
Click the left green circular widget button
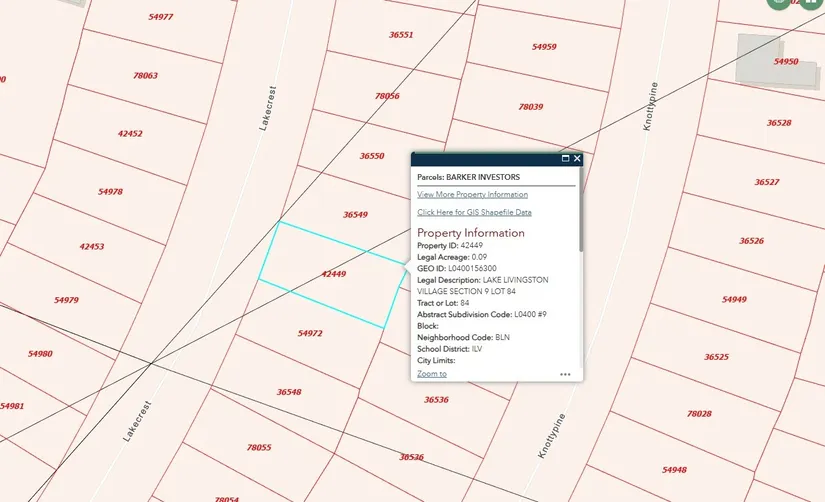tap(779, 3)
